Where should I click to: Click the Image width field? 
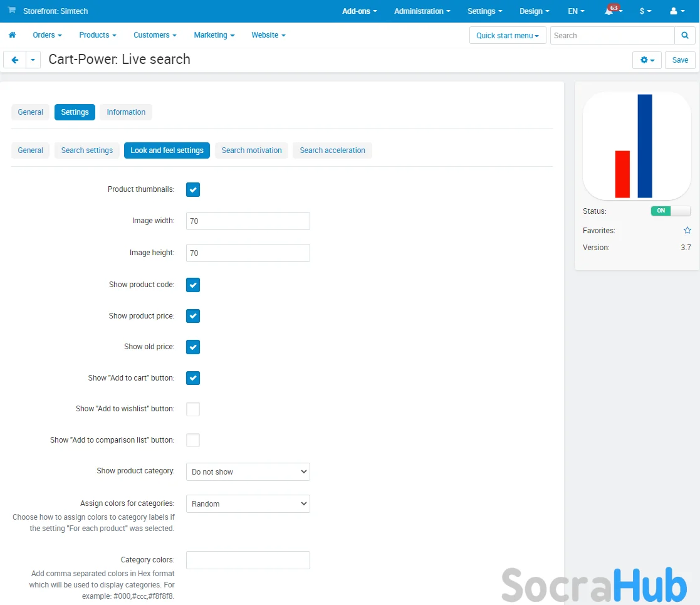click(x=248, y=221)
